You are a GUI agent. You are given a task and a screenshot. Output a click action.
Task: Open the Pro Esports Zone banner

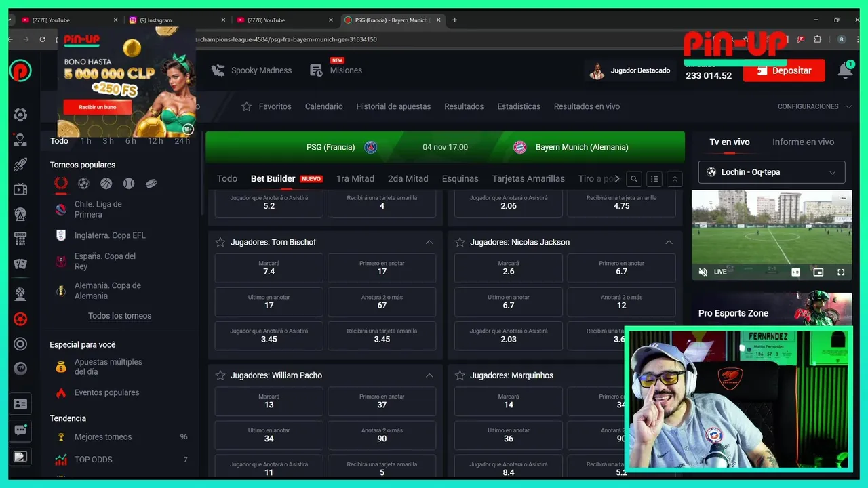tap(772, 313)
